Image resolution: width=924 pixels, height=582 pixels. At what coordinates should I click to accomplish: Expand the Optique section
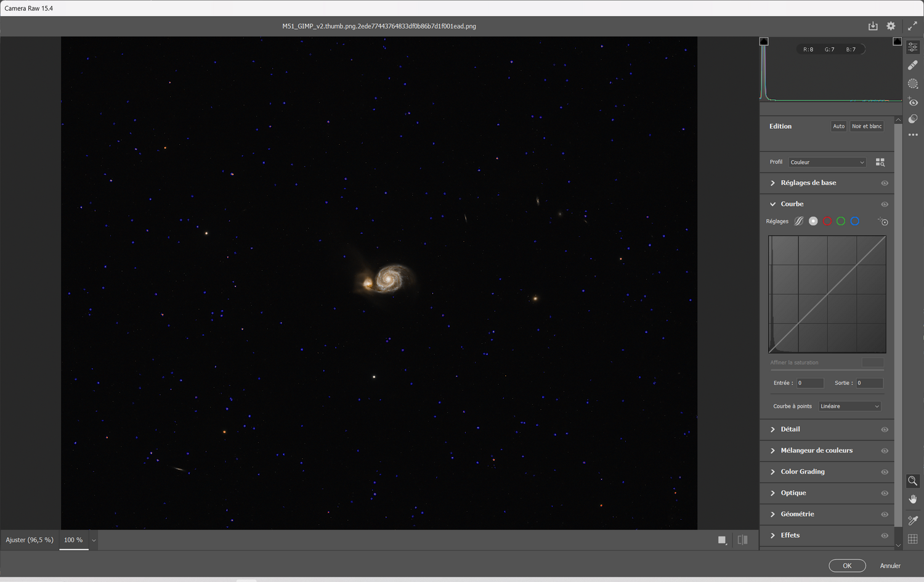tap(772, 493)
